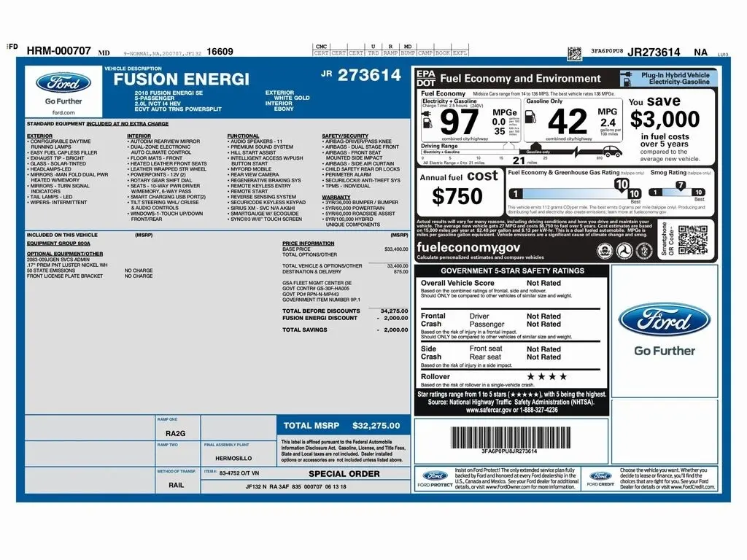Image resolution: width=747 pixels, height=560 pixels.
Task: Click the Ford oval logo beside Fusion Energi
Action: coord(63,83)
